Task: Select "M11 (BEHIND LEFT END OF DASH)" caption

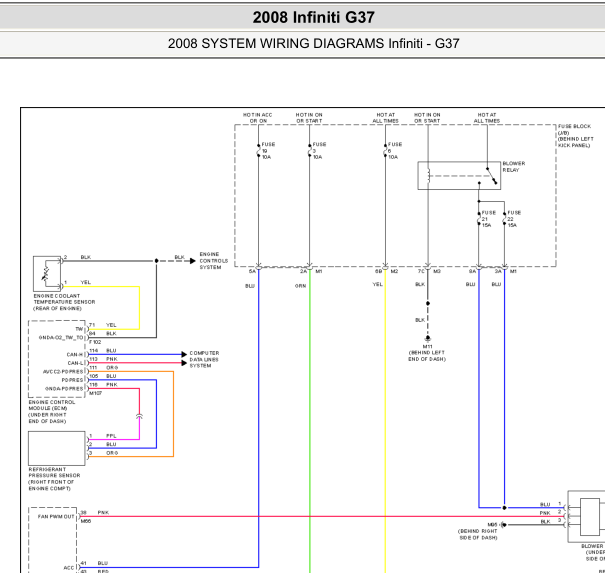Action: (x=427, y=353)
